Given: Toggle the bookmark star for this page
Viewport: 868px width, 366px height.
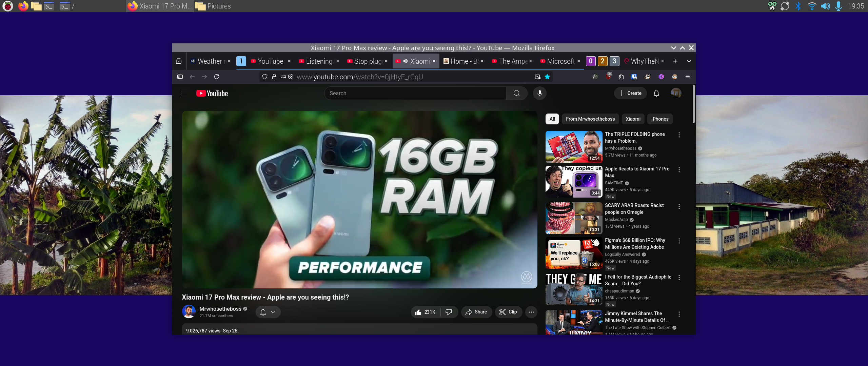Looking at the screenshot, I should coord(547,77).
